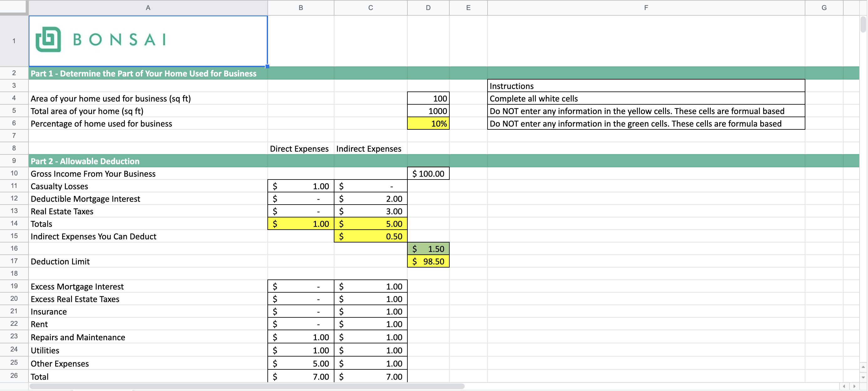Click Other Expenses direct amount 5.00
The image size is (868, 391).
click(x=301, y=363)
